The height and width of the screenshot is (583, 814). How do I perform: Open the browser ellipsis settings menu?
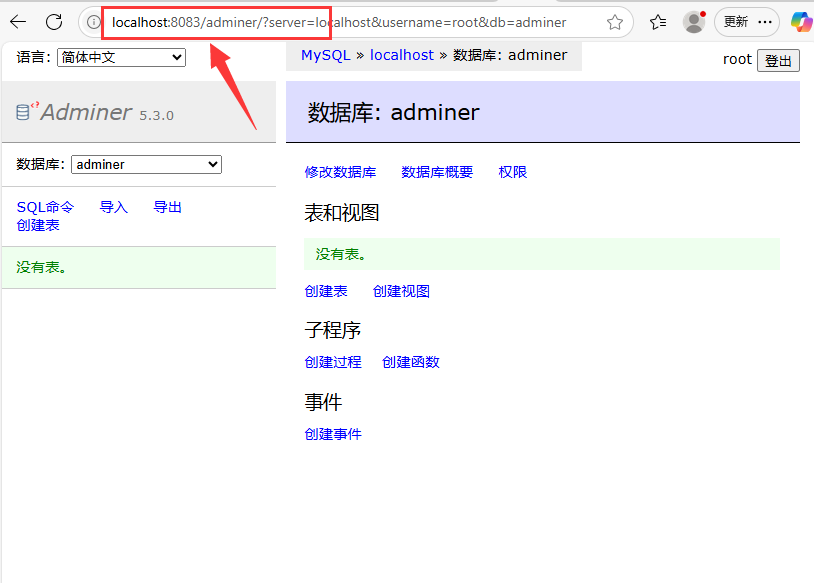(x=763, y=21)
